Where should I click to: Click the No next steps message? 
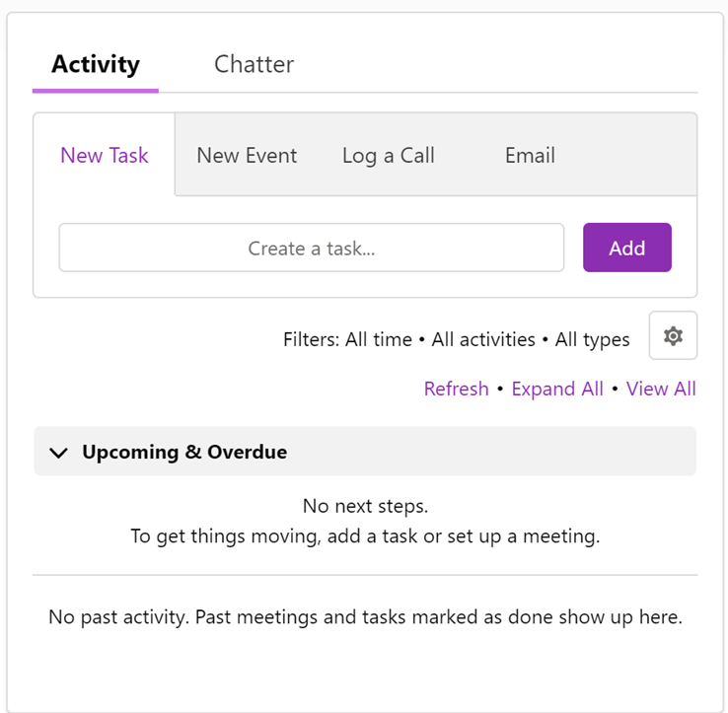click(365, 506)
